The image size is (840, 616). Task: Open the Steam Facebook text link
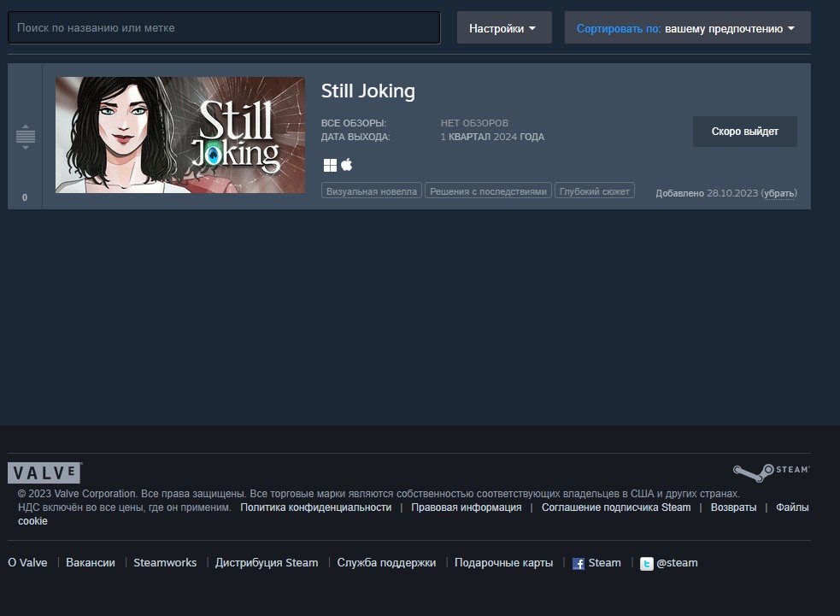pyautogui.click(x=605, y=563)
